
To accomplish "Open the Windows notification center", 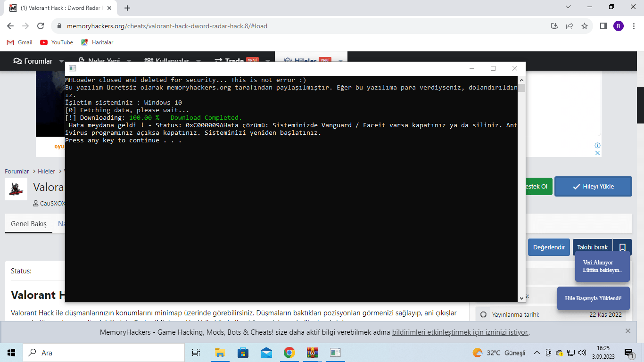I will click(629, 353).
